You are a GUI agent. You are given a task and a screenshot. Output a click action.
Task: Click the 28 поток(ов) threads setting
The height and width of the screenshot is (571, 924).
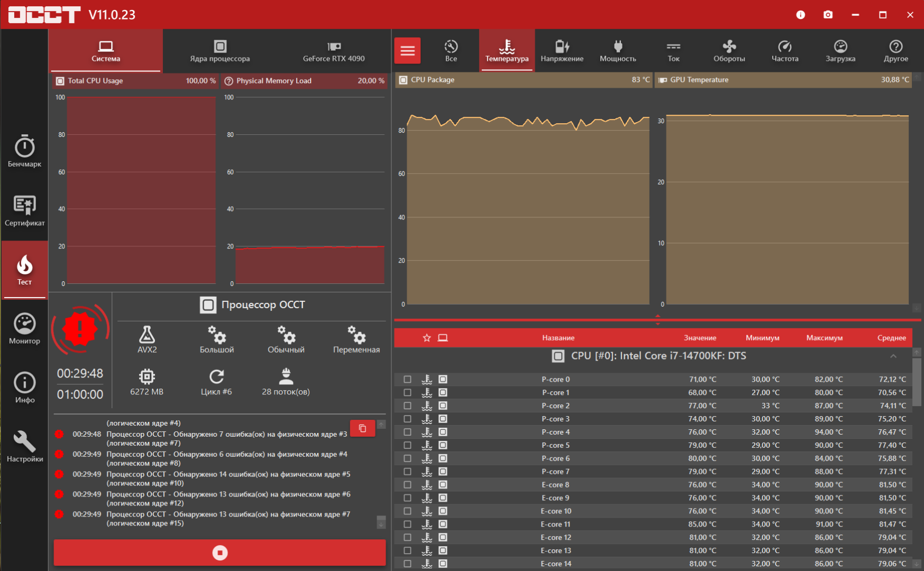click(x=286, y=382)
